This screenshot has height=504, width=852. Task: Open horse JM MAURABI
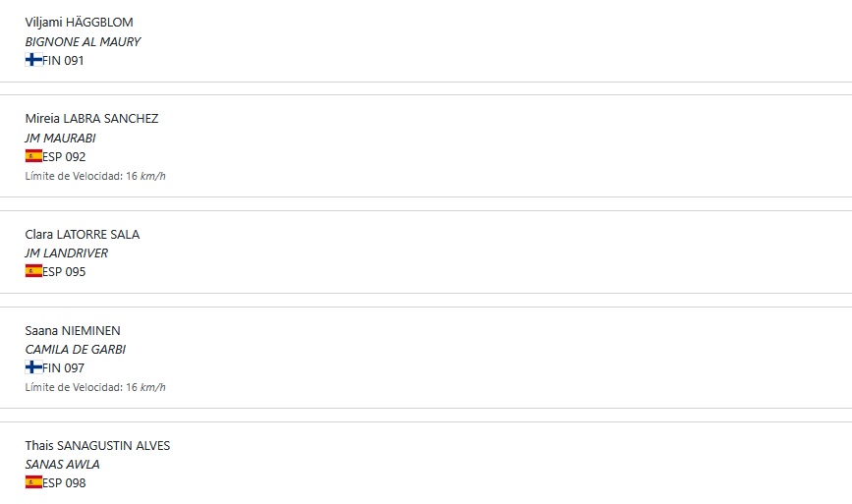[x=60, y=138]
